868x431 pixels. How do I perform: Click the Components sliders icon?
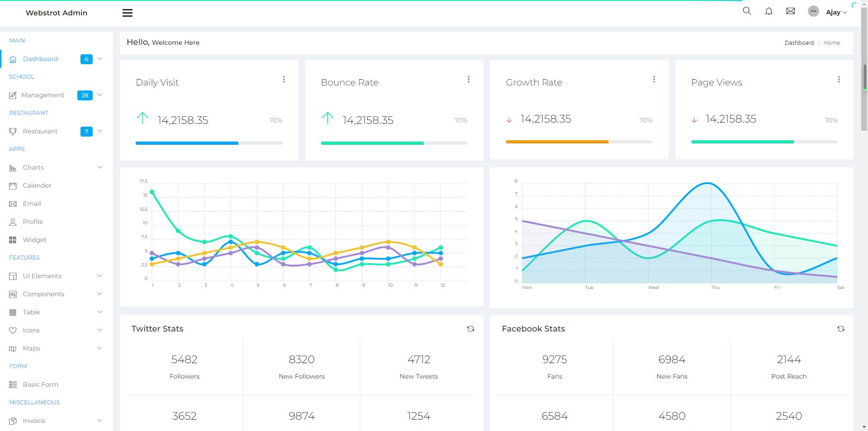[x=13, y=294]
